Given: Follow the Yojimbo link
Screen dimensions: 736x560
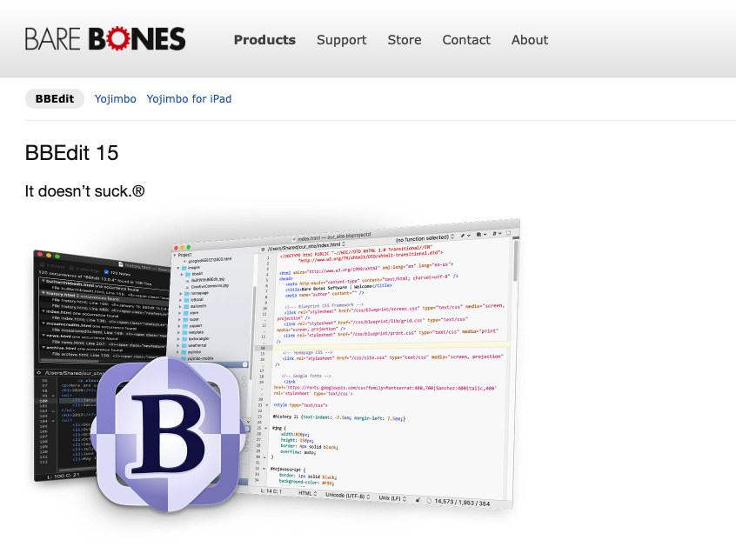Looking at the screenshot, I should [x=115, y=98].
